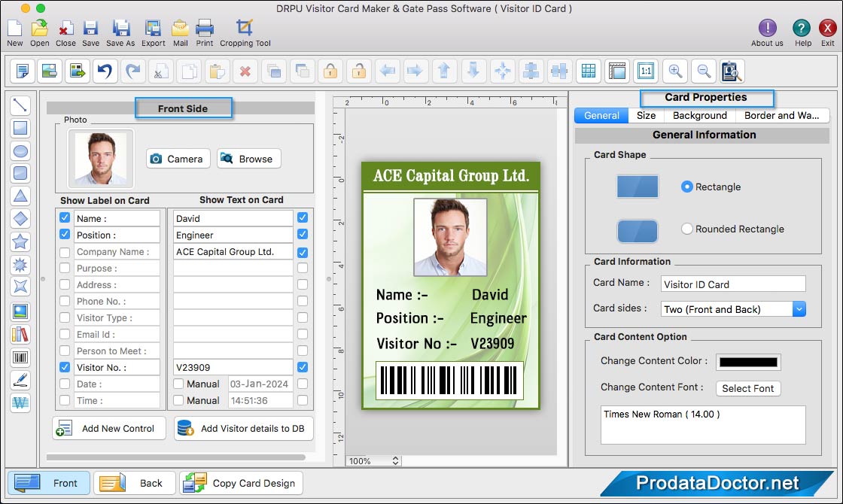Select the Rectangle radio button
843x504 pixels.
686,187
